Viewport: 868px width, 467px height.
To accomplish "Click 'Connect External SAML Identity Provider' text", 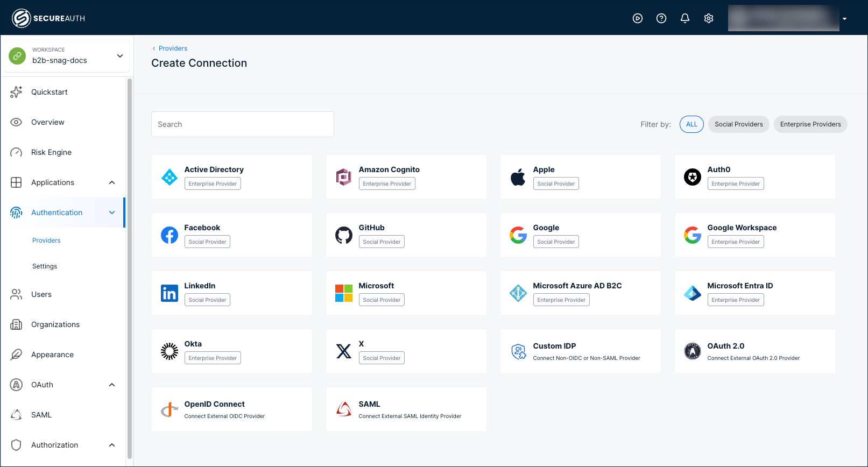I will pos(410,416).
